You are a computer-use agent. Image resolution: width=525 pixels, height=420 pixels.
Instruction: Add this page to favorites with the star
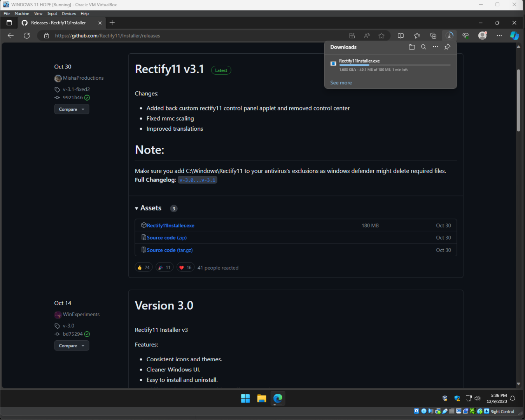pyautogui.click(x=381, y=35)
